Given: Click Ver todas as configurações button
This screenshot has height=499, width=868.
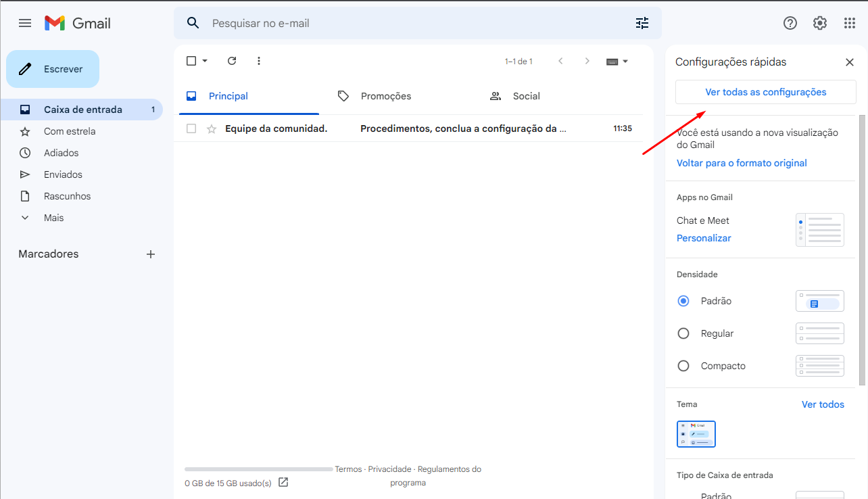Looking at the screenshot, I should [x=766, y=92].
